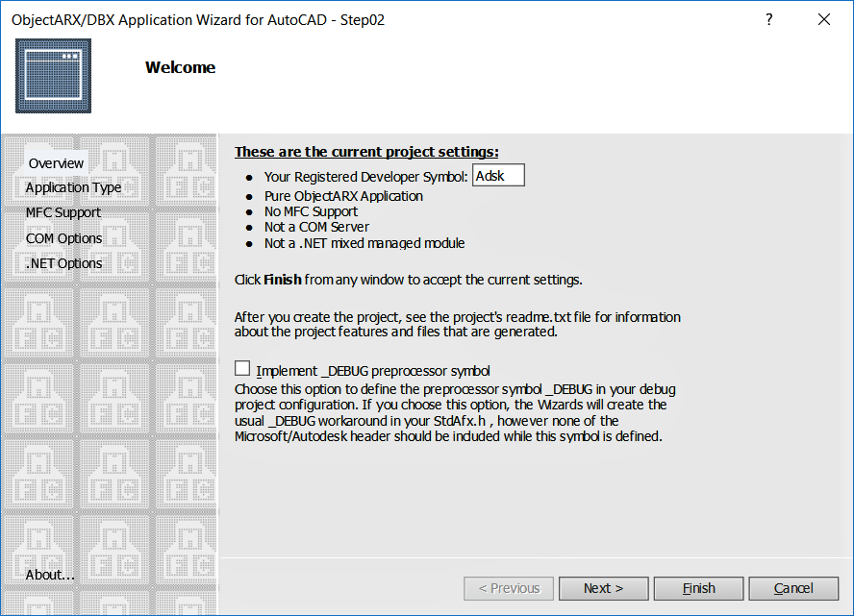Select the Overview page in the sidebar
Image resolution: width=854 pixels, height=616 pixels.
coord(56,163)
